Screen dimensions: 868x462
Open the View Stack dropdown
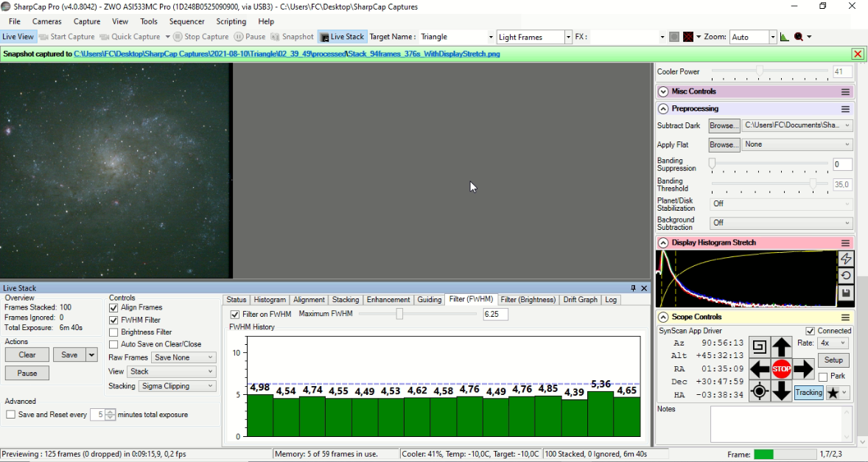[172, 372]
